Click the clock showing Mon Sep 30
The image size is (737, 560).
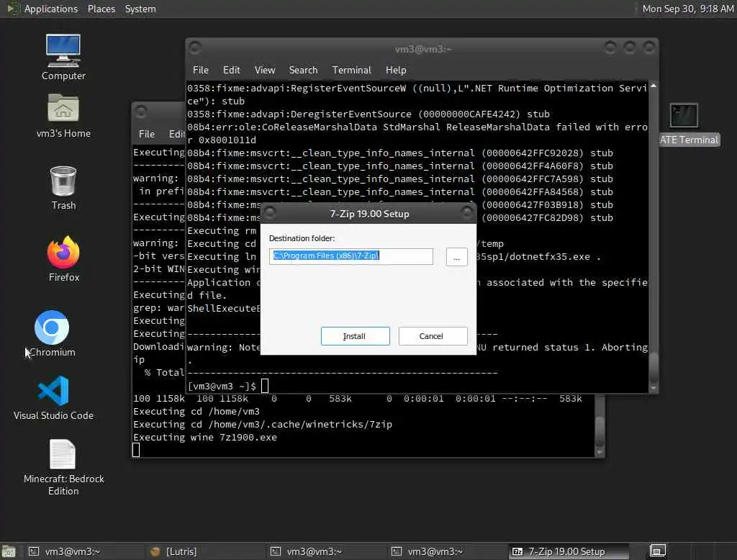tap(687, 9)
